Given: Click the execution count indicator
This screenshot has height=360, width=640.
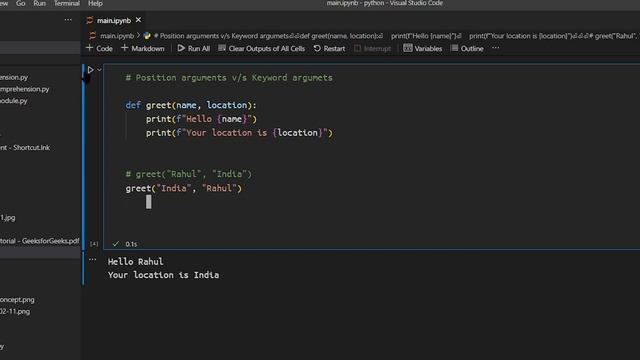Looking at the screenshot, I should tap(94, 244).
